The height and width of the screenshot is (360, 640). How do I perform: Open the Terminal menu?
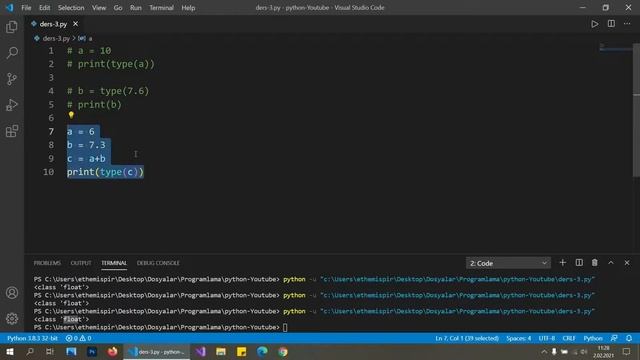point(161,8)
